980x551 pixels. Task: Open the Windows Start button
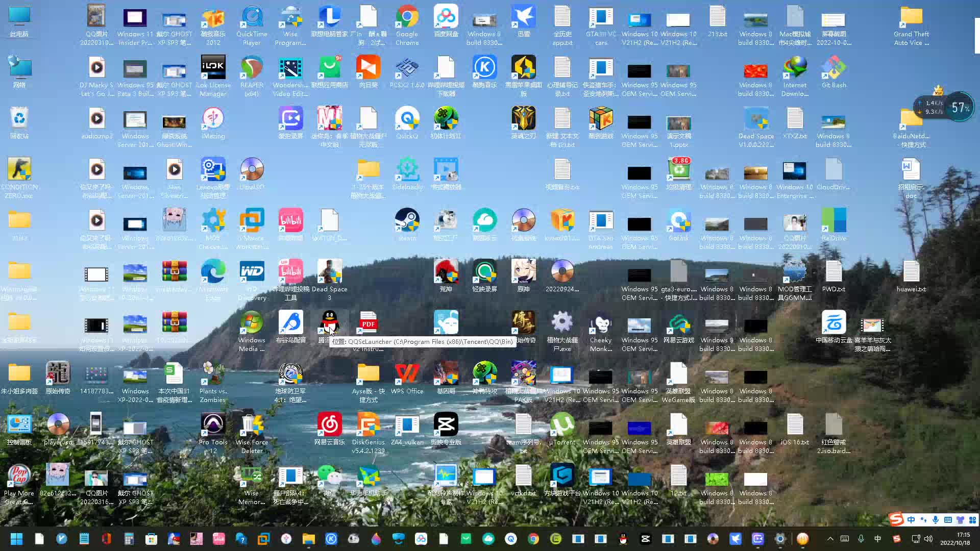[16, 539]
